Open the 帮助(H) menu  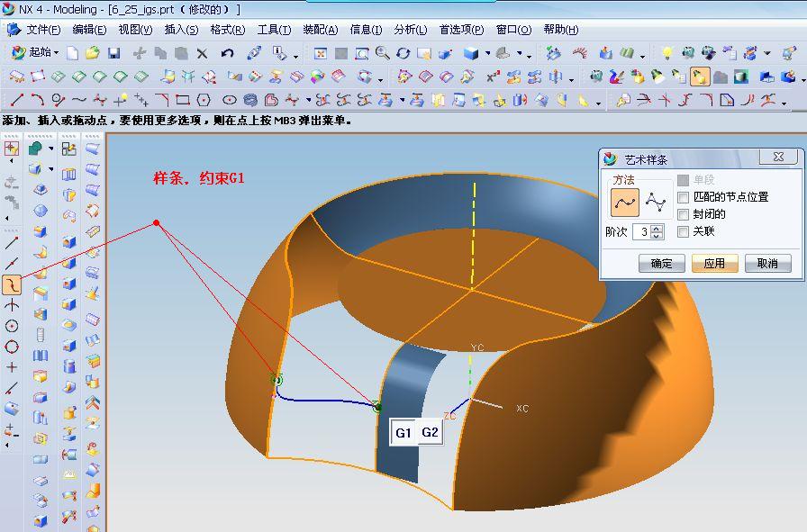point(561,30)
